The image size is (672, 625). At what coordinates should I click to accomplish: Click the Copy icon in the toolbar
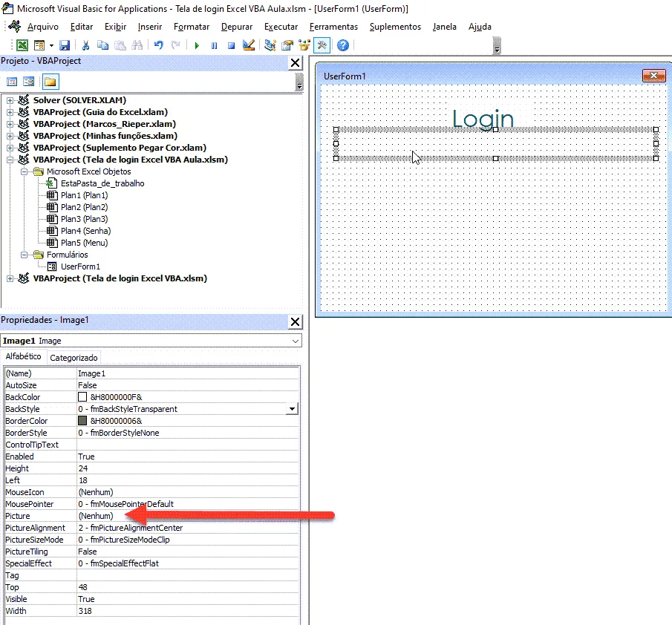(103, 45)
